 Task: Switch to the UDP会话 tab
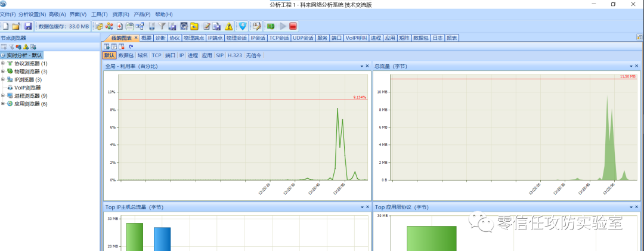[x=303, y=38]
